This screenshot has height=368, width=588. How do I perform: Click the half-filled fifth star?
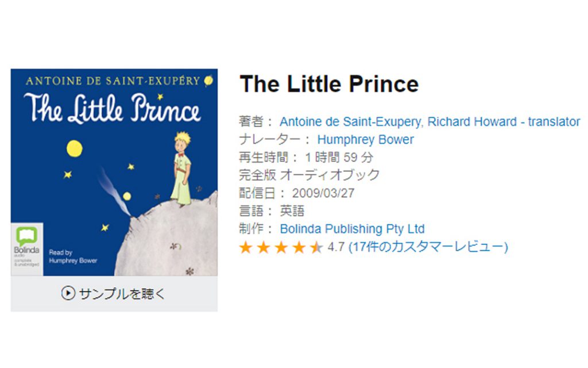(x=316, y=248)
